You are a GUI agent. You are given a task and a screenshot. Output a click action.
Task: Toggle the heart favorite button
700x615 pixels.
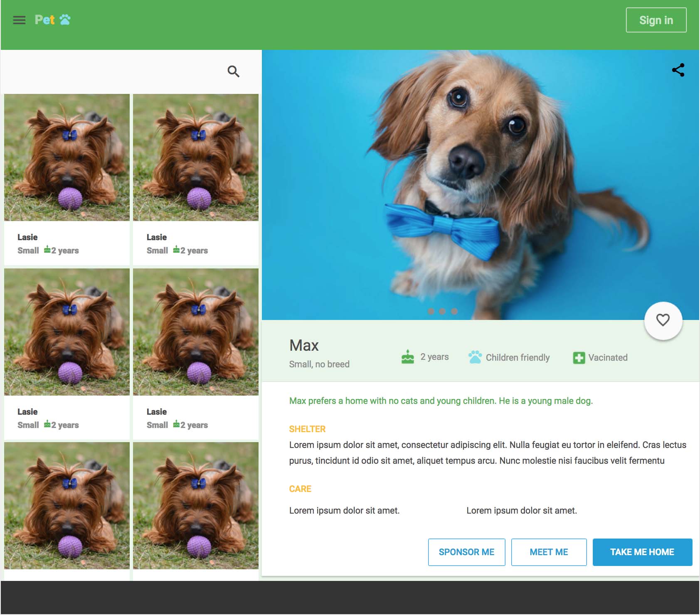point(663,320)
